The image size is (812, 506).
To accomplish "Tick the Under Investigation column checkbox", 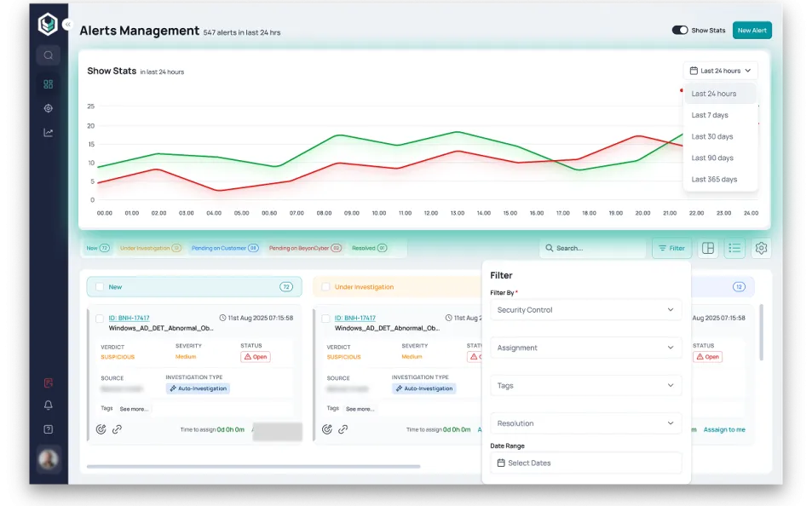I will [x=326, y=287].
